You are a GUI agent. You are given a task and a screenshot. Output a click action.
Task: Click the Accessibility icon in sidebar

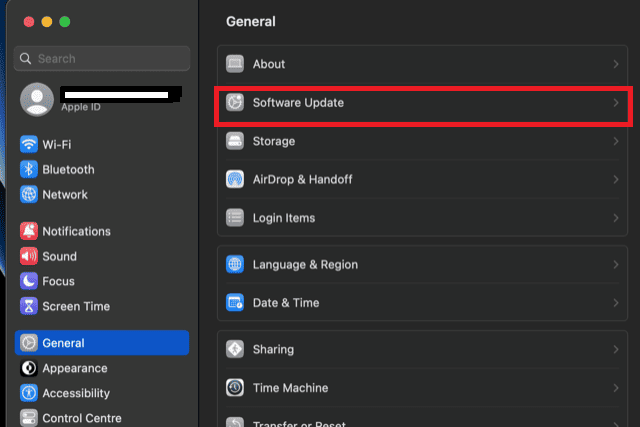pyautogui.click(x=29, y=393)
